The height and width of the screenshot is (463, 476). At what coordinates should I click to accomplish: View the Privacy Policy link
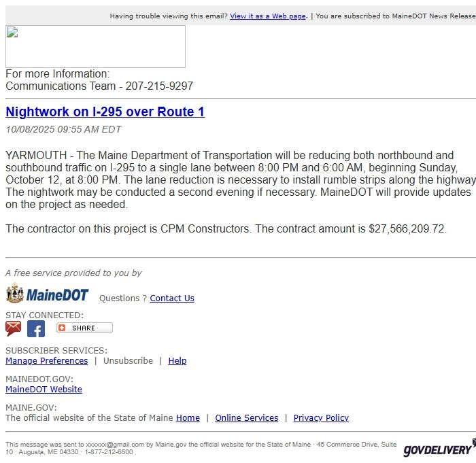[321, 418]
